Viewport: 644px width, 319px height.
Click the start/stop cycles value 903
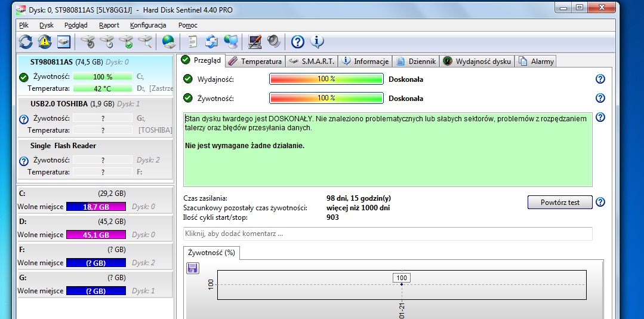coord(332,217)
